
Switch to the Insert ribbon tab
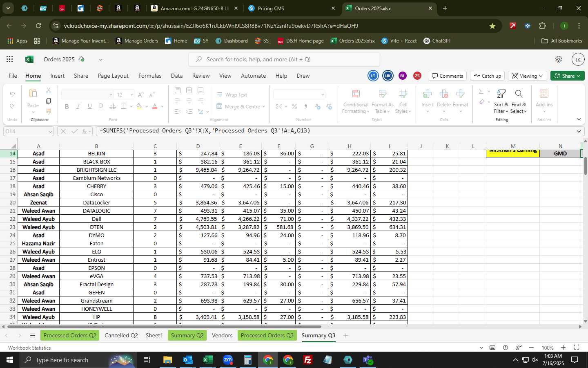[57, 76]
